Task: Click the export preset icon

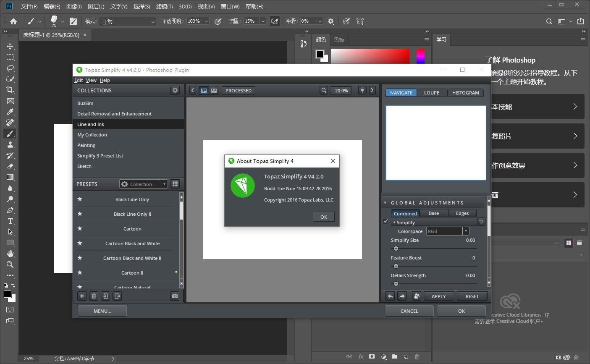Action: [x=117, y=296]
